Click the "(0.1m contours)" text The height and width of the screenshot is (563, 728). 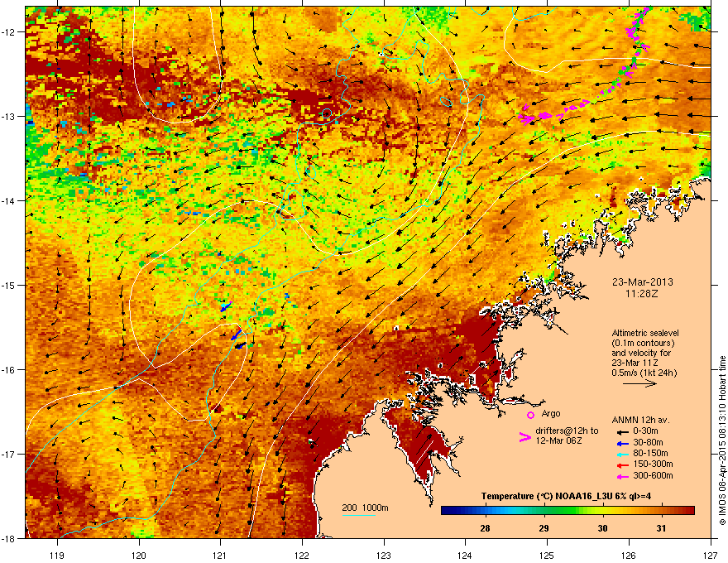coord(643,344)
